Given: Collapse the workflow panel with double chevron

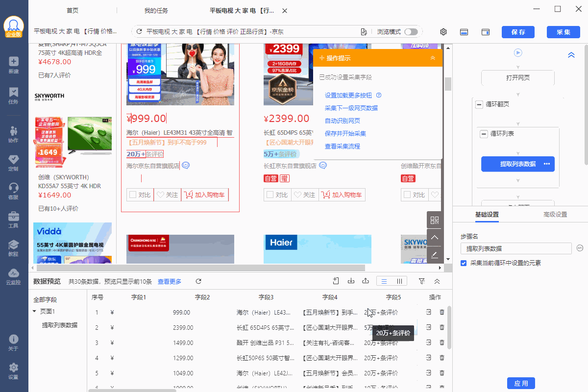Looking at the screenshot, I should (x=571, y=55).
